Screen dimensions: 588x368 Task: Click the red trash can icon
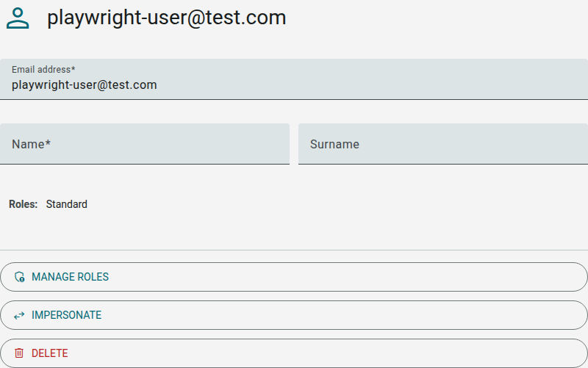tap(19, 353)
